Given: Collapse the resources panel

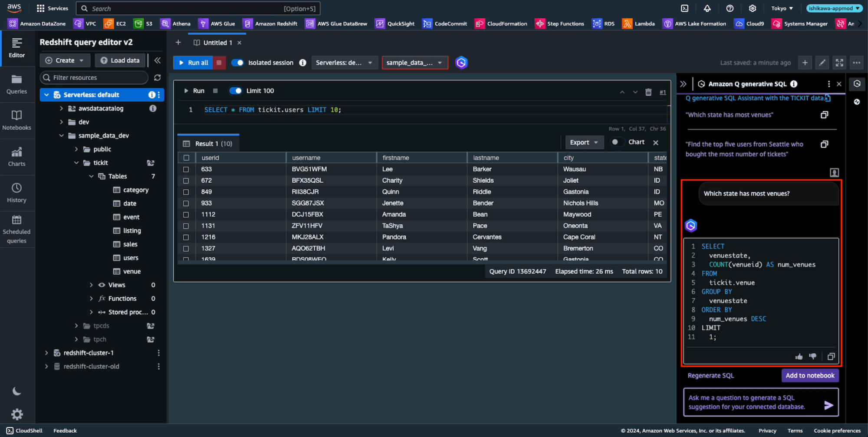Looking at the screenshot, I should (x=158, y=60).
